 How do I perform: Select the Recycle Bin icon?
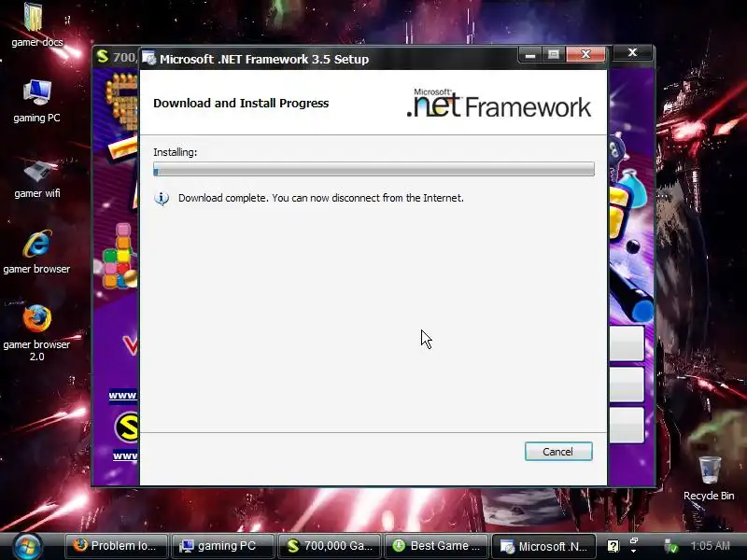[x=709, y=478]
